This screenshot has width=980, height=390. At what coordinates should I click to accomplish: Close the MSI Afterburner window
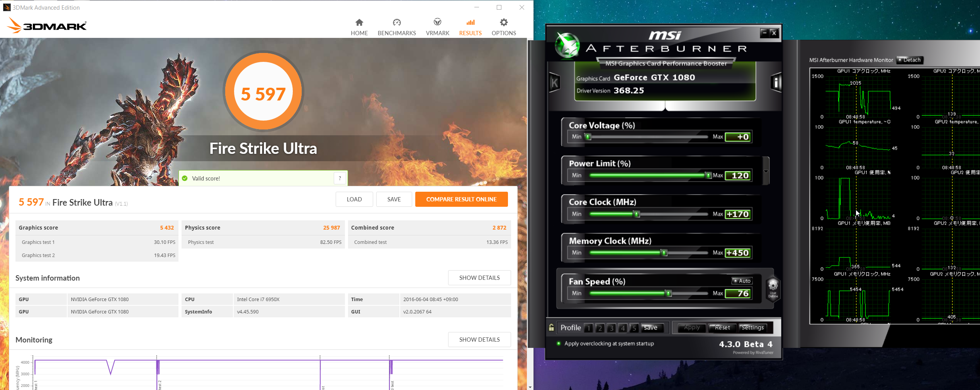coord(774,33)
